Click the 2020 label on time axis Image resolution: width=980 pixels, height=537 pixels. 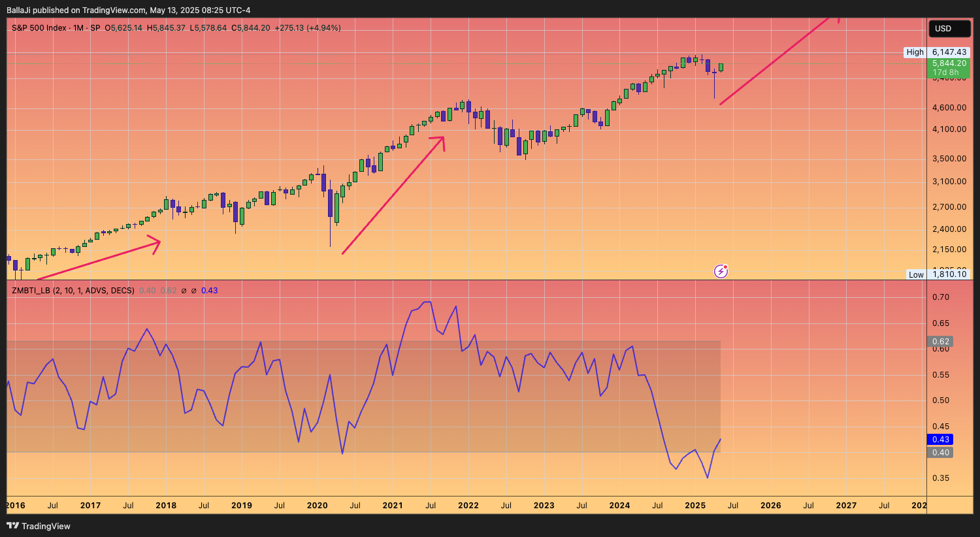pos(318,506)
